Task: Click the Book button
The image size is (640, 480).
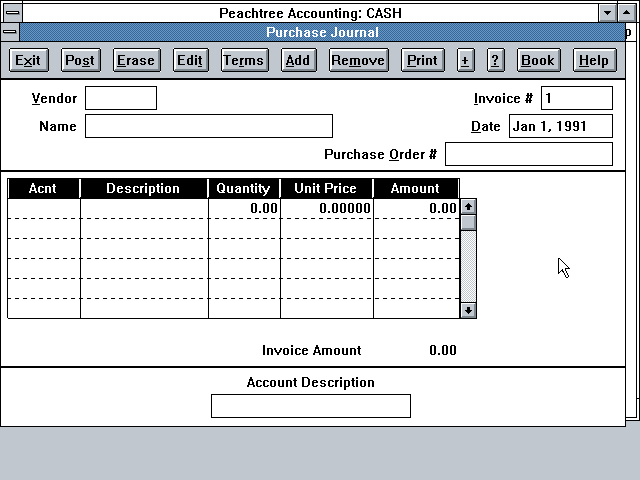Action: [x=538, y=60]
